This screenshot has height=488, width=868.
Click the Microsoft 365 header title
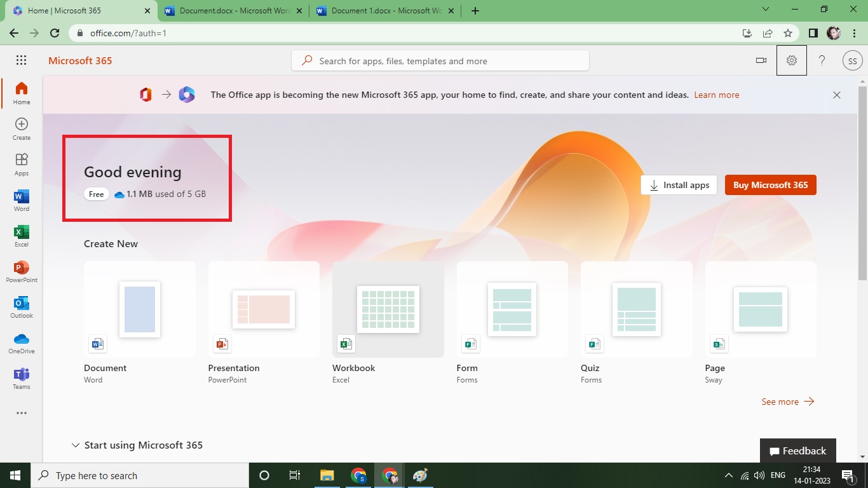(80, 61)
